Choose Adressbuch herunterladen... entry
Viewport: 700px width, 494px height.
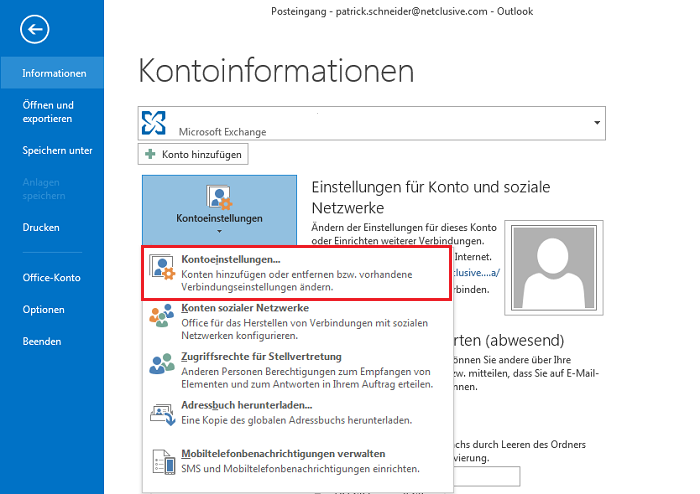(297, 413)
